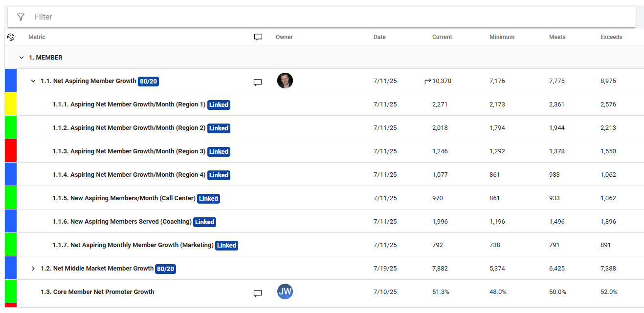Click the yellow status swatch for Region 1

click(x=11, y=104)
